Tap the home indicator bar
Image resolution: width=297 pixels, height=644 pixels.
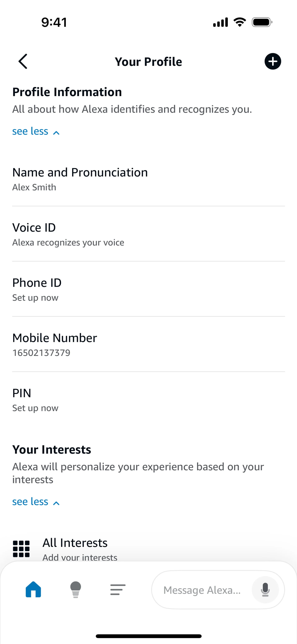[148, 636]
